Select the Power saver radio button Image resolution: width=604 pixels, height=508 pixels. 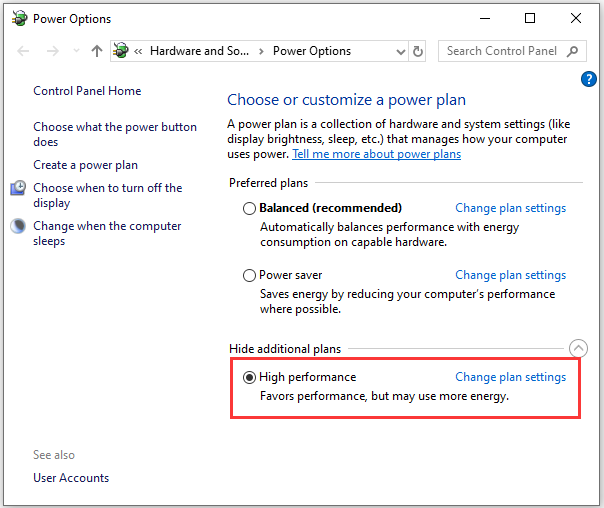click(249, 275)
